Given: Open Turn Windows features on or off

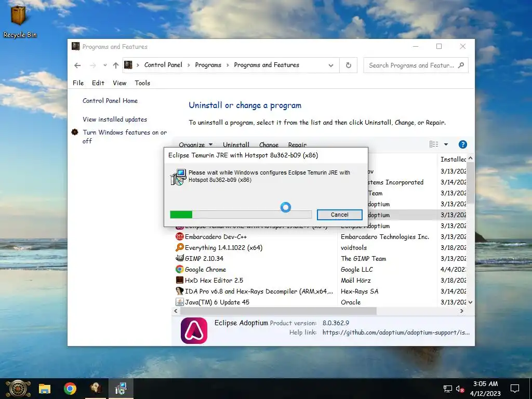Looking at the screenshot, I should point(125,137).
